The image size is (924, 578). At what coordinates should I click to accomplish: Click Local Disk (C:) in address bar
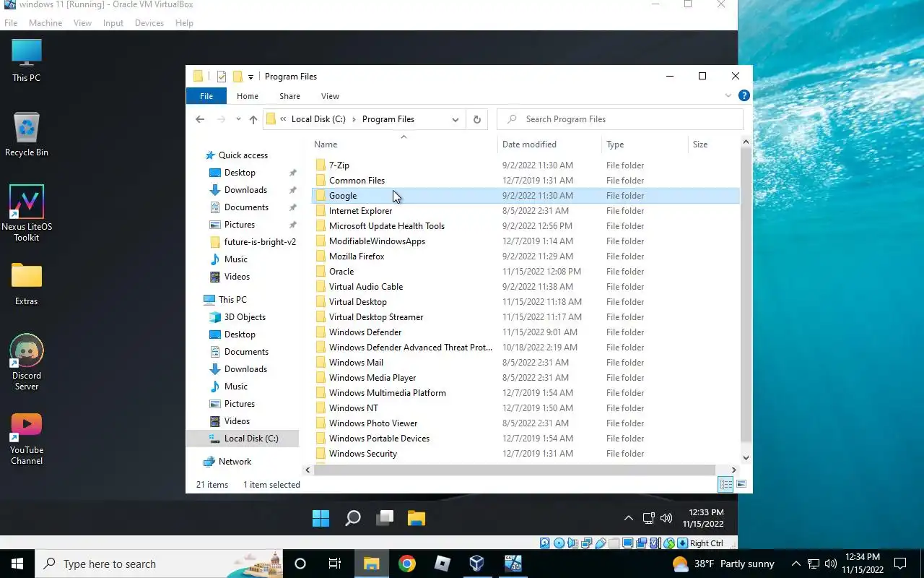click(x=318, y=119)
